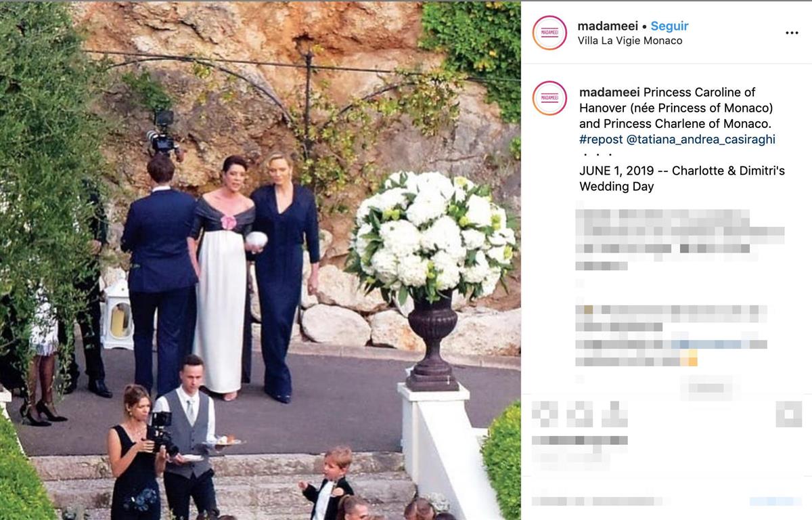Follow the account using Seguir
The image size is (812, 520).
tap(669, 26)
